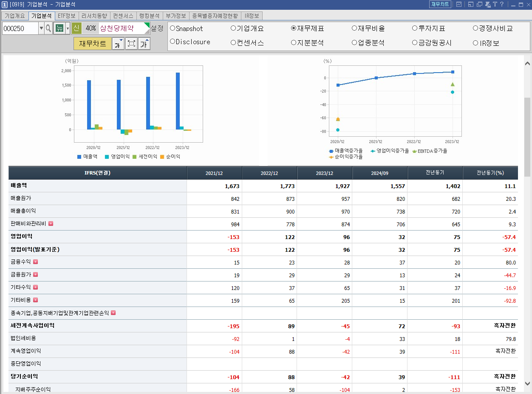
Task: Click the screen number 1 icon in title bar
Action: point(4,4)
